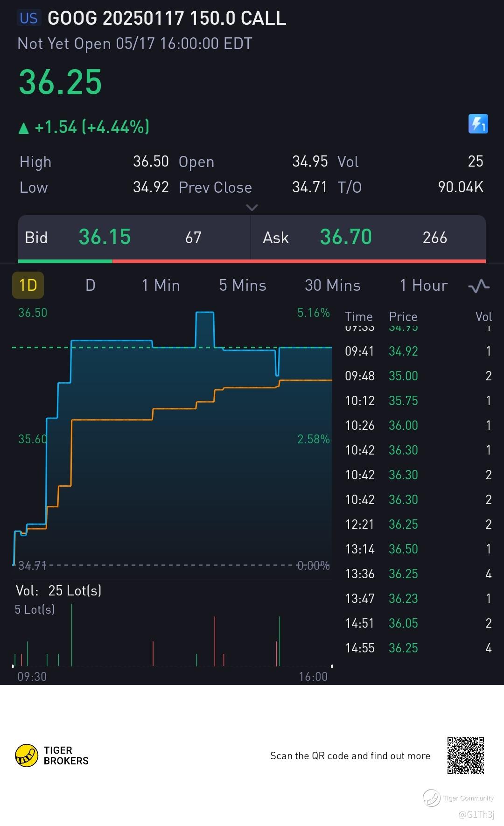Tap the price spike peak on the chart
The height and width of the screenshot is (826, 504).
pyautogui.click(x=205, y=312)
